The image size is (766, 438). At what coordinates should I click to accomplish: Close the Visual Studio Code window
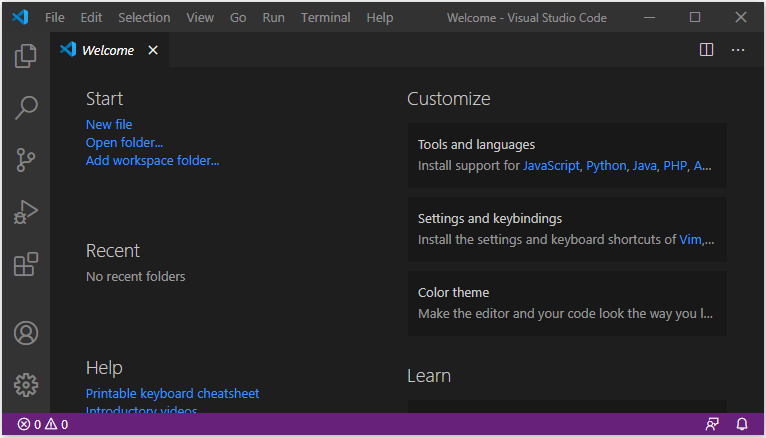[x=741, y=18]
